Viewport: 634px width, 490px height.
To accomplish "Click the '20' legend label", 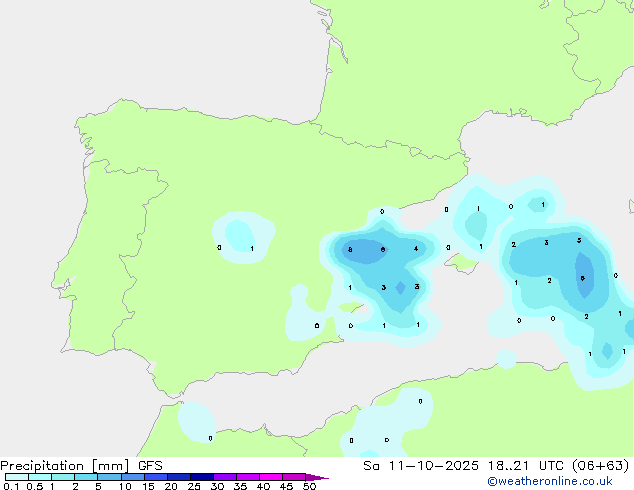I will (x=171, y=486).
